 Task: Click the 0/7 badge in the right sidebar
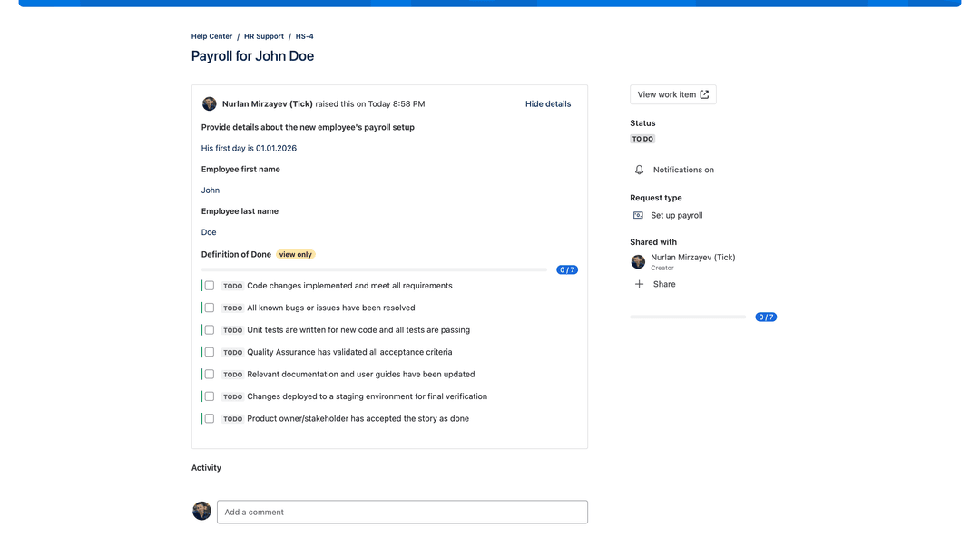point(766,316)
